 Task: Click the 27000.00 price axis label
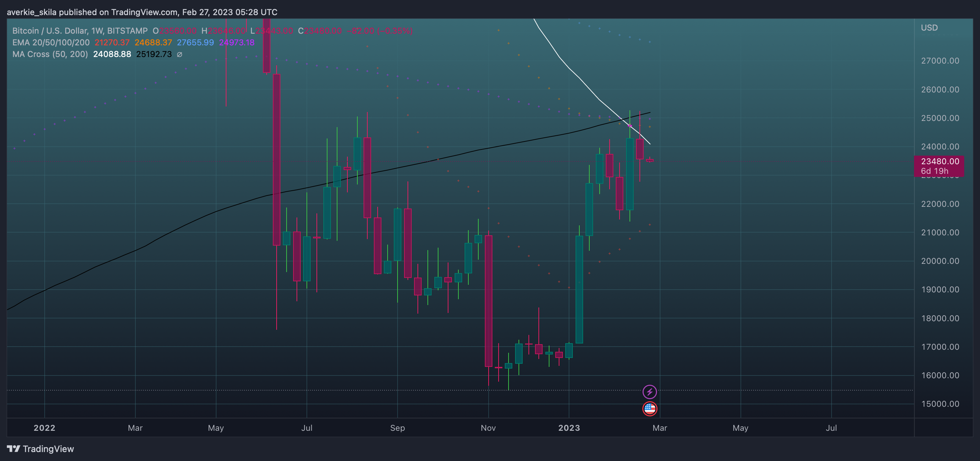pos(940,61)
